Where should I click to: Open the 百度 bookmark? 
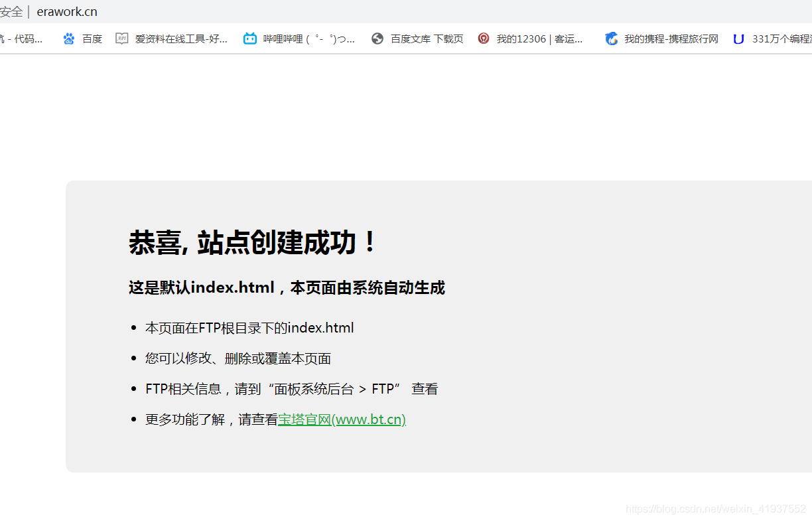coord(92,38)
